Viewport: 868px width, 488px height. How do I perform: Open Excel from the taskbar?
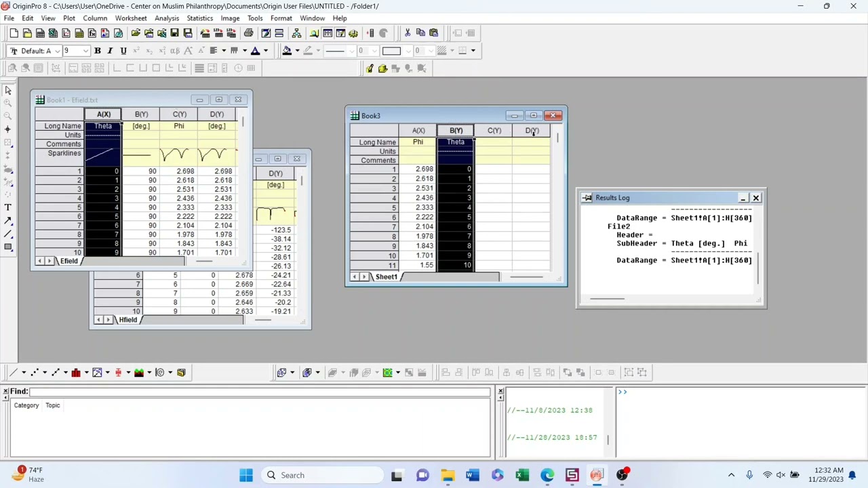[522, 475]
